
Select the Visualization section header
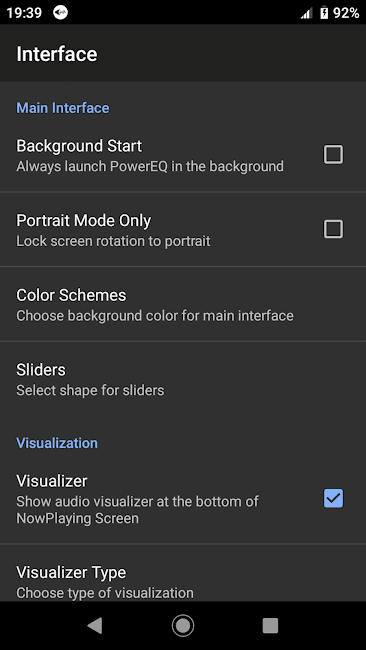[57, 443]
